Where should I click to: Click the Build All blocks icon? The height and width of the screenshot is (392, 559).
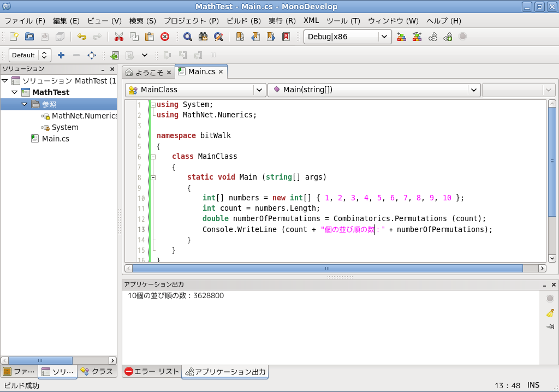tap(401, 37)
